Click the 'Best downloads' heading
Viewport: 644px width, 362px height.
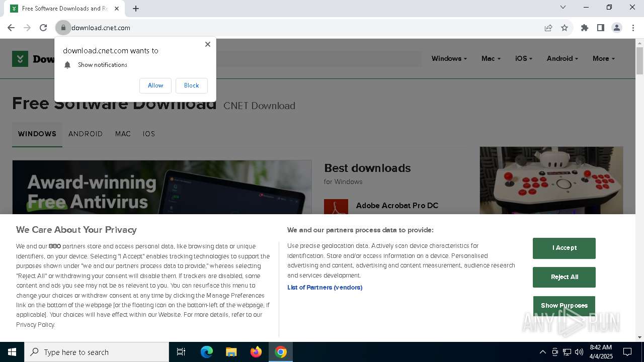pos(367,168)
